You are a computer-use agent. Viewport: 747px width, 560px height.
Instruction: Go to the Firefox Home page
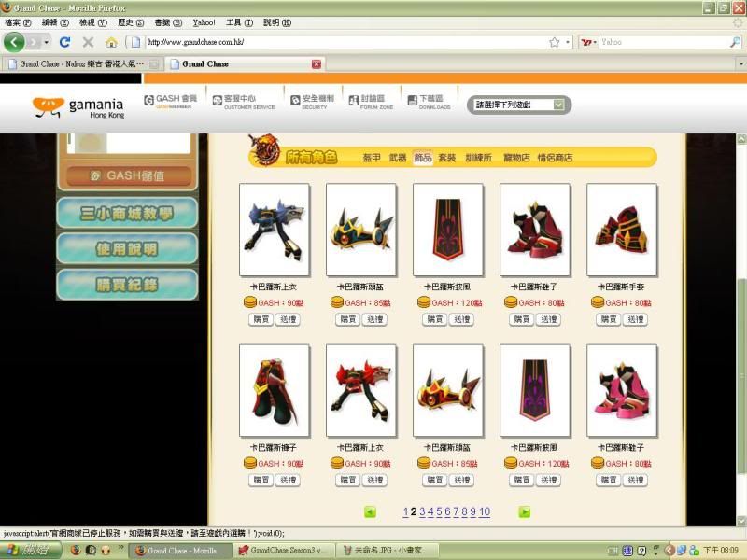(111, 42)
